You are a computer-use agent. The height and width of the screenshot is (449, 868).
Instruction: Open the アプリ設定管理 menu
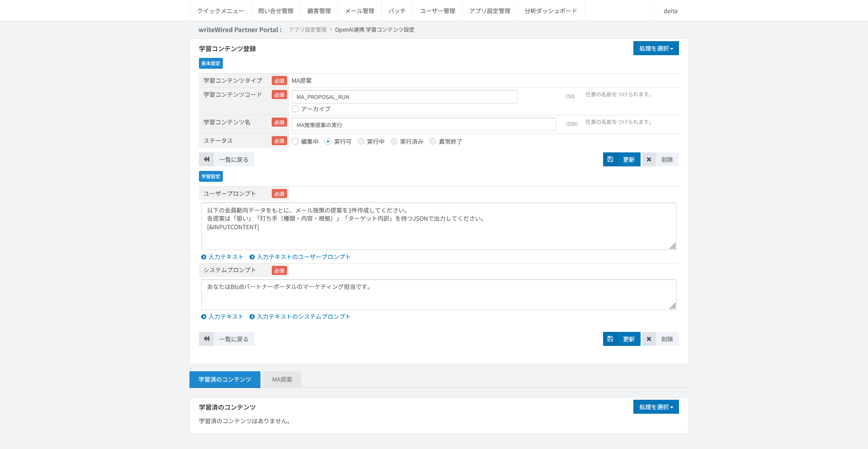pos(490,11)
